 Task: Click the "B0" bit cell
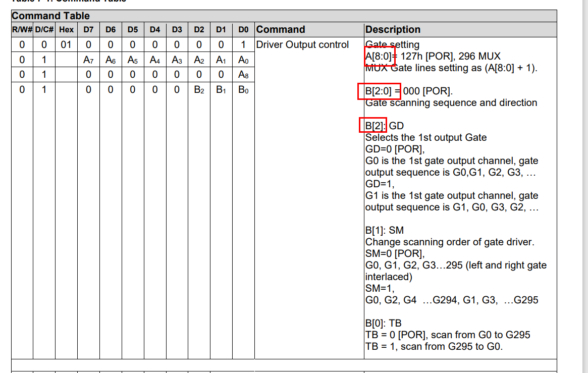(x=243, y=90)
